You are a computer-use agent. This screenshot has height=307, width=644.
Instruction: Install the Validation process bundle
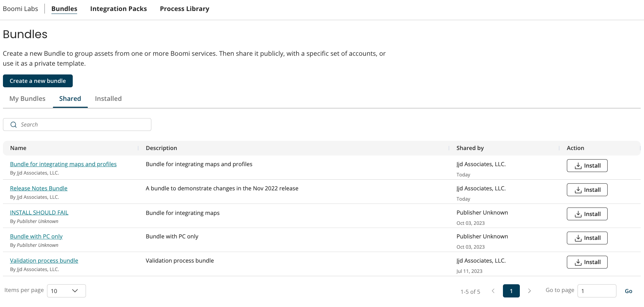(587, 262)
